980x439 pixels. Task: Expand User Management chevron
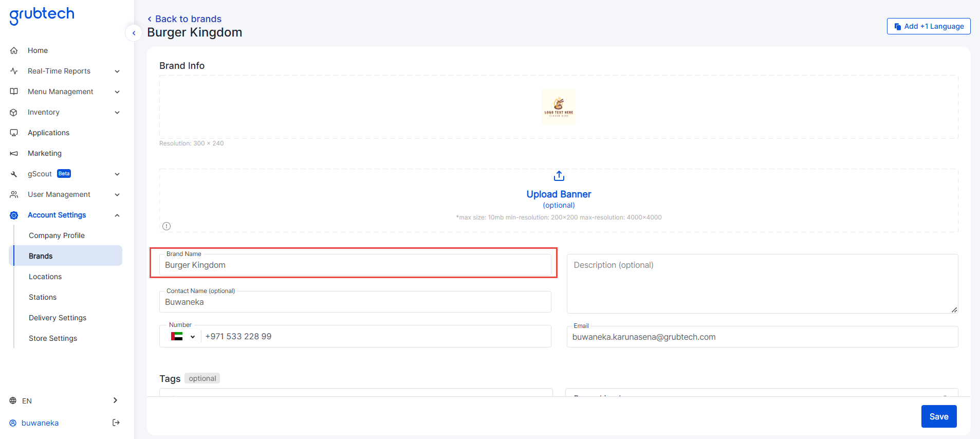pos(117,194)
